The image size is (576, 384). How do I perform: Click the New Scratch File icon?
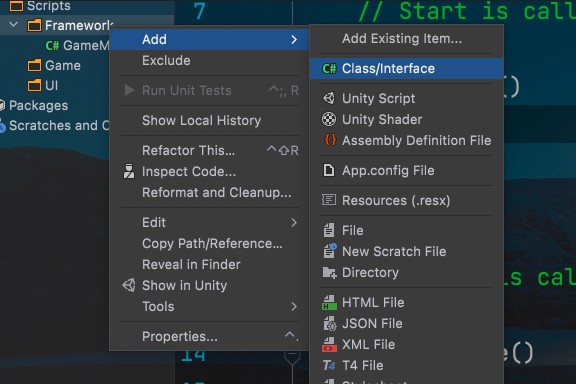[x=330, y=251]
